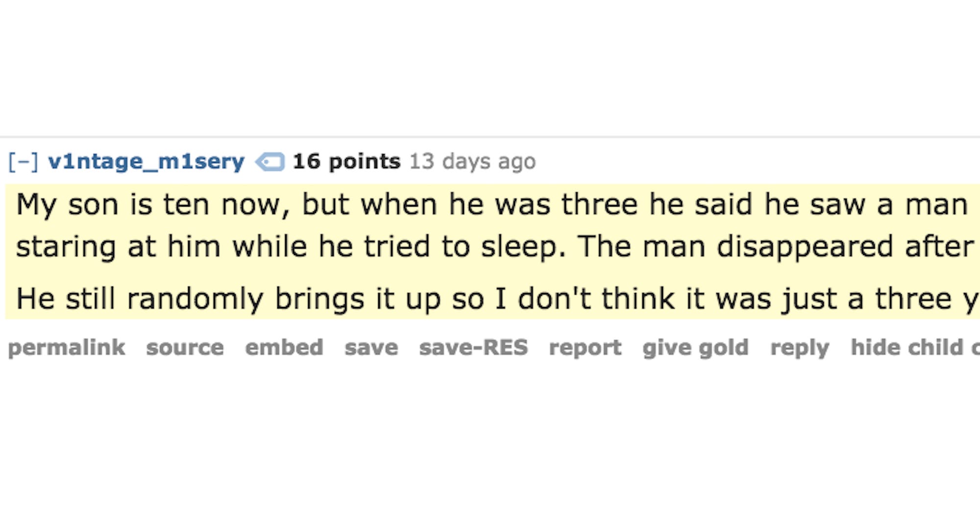This screenshot has height=514, width=980.
Task: Click the gray divider line above the comment
Action: 490,137
